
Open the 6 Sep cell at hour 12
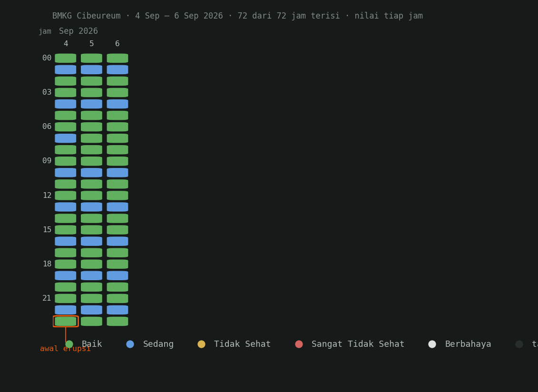117,196
